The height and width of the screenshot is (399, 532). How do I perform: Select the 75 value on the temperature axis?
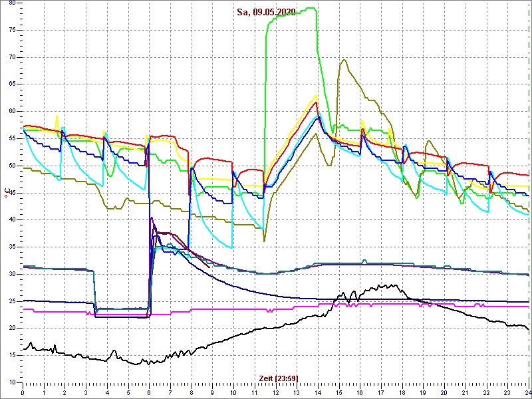[11, 30]
